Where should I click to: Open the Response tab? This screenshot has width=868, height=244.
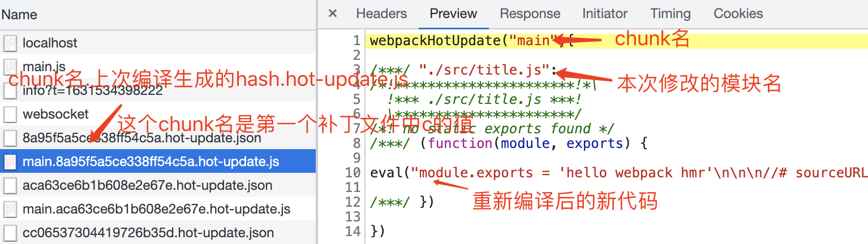pos(530,14)
